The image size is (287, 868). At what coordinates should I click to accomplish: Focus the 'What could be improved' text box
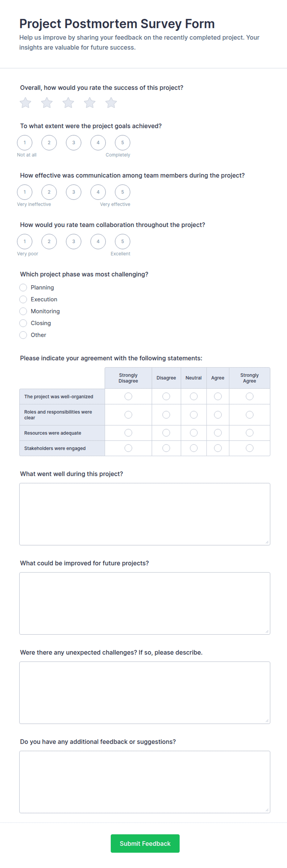click(x=145, y=603)
